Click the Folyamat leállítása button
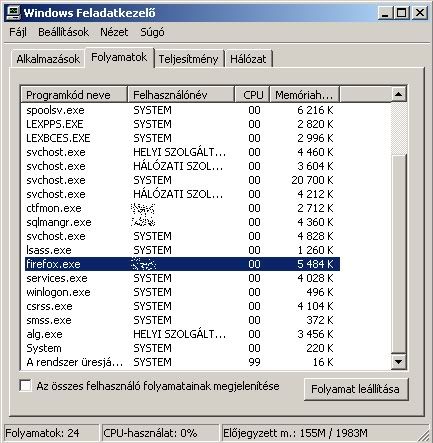This screenshot has width=433, height=443. [x=356, y=389]
